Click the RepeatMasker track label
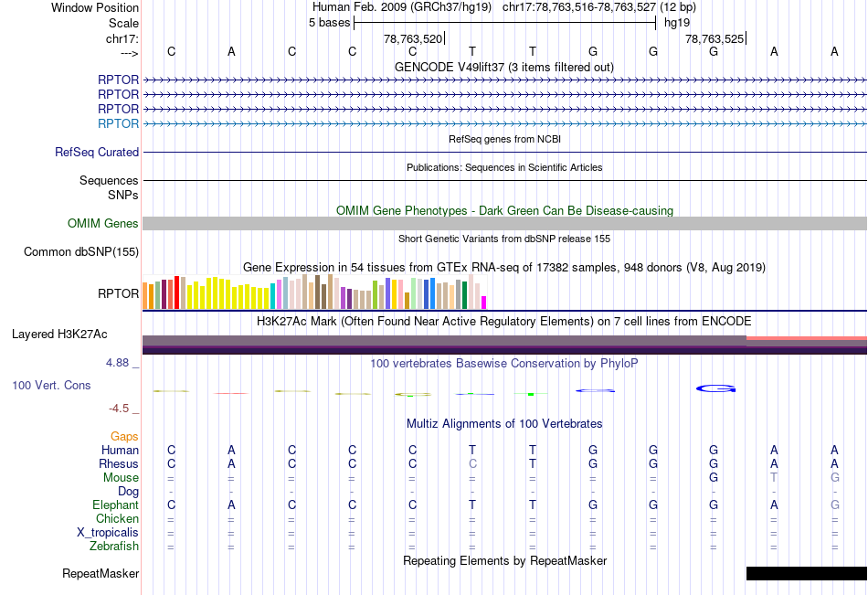This screenshot has height=595, width=868. point(101,573)
